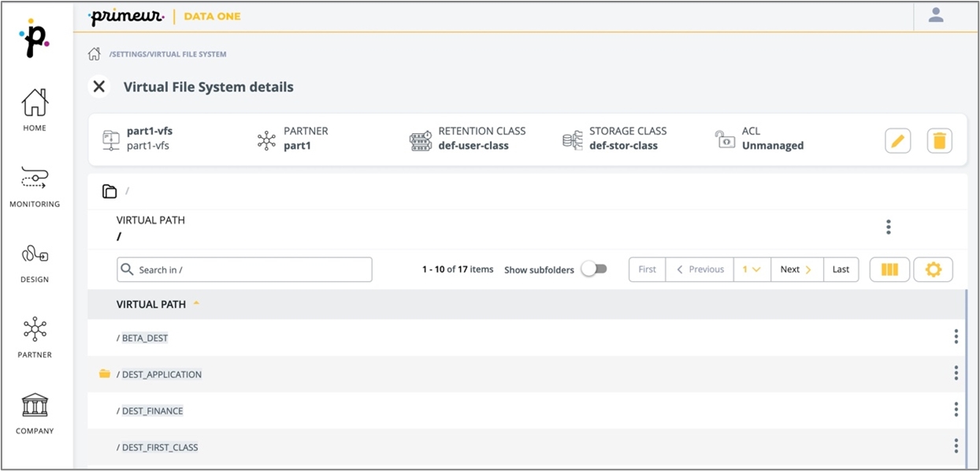This screenshot has height=471, width=980.
Task: Go to Monitoring in the sidebar
Action: 35,187
